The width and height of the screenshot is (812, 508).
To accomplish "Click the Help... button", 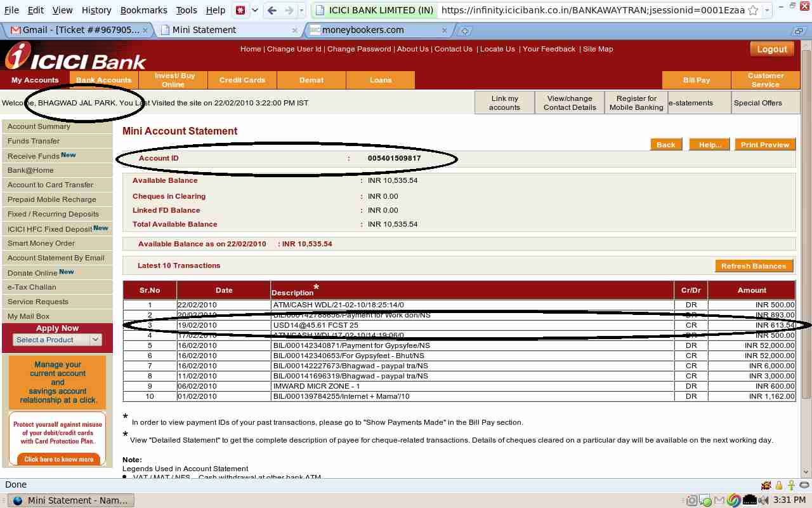I will click(710, 145).
